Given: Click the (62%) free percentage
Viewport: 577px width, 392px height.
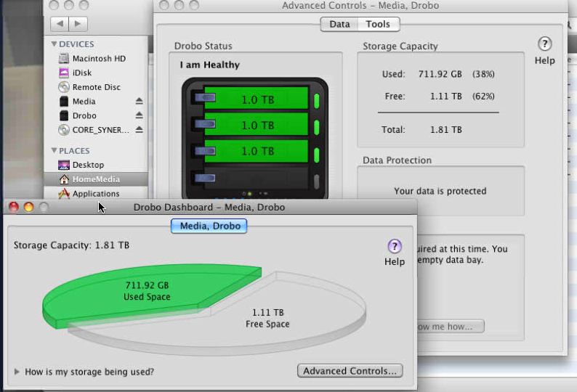Looking at the screenshot, I should click(483, 97).
